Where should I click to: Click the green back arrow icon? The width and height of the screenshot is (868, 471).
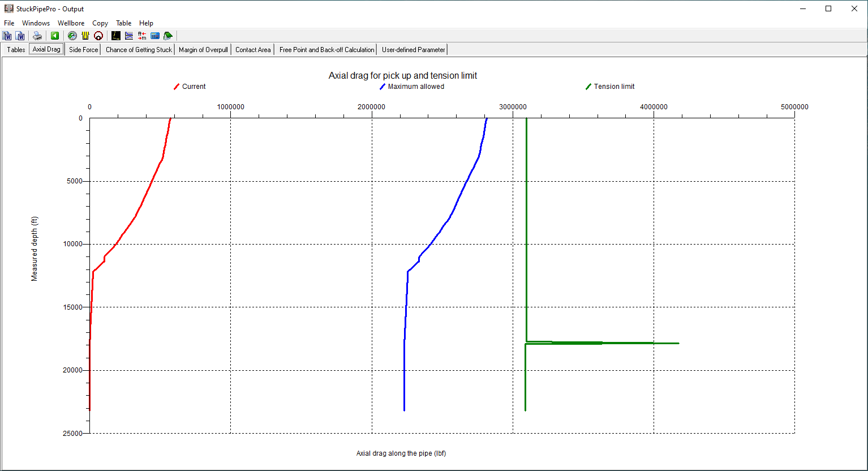pos(55,36)
